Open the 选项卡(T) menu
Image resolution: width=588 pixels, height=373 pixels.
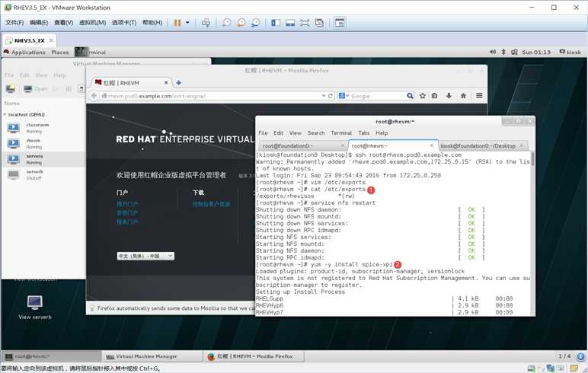124,23
